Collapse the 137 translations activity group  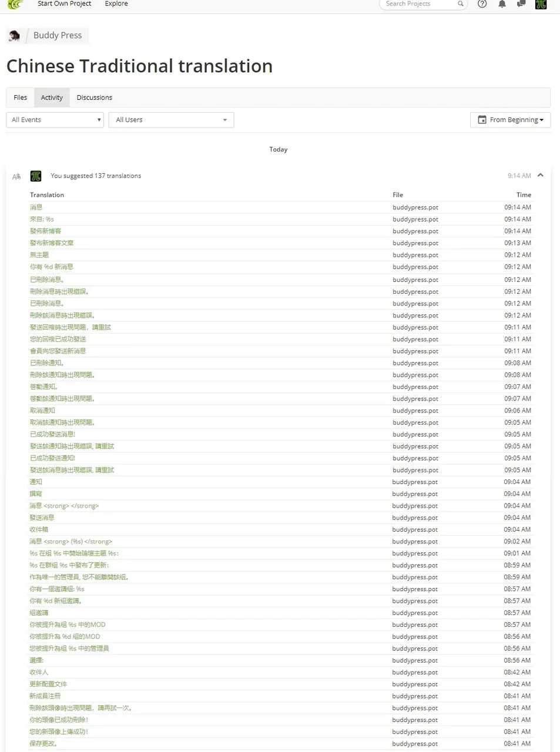(x=541, y=175)
